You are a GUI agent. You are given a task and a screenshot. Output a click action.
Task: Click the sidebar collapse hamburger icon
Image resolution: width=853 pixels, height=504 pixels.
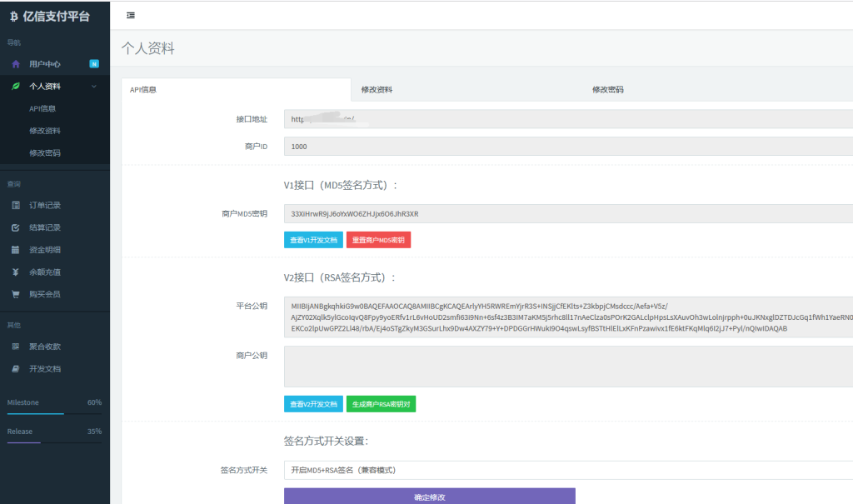click(x=131, y=16)
